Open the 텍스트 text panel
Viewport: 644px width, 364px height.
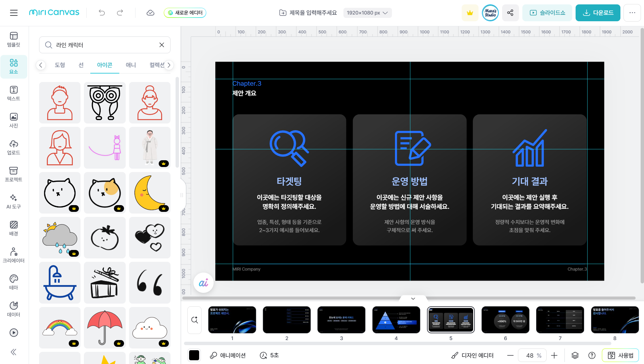click(x=13, y=93)
